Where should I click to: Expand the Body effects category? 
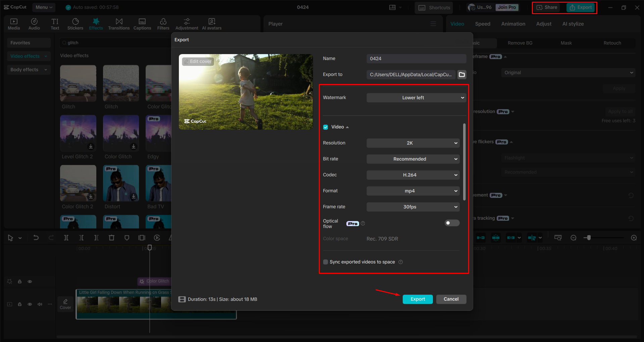[x=29, y=70]
